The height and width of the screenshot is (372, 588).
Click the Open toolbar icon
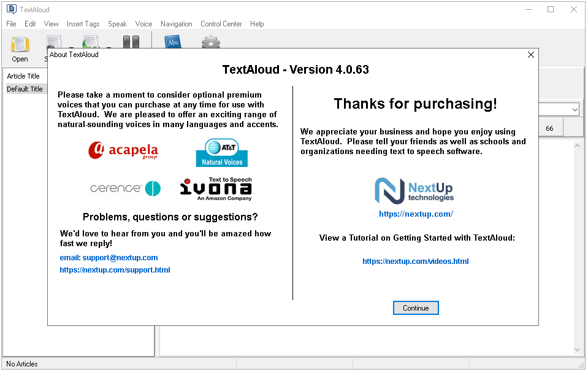coord(20,49)
